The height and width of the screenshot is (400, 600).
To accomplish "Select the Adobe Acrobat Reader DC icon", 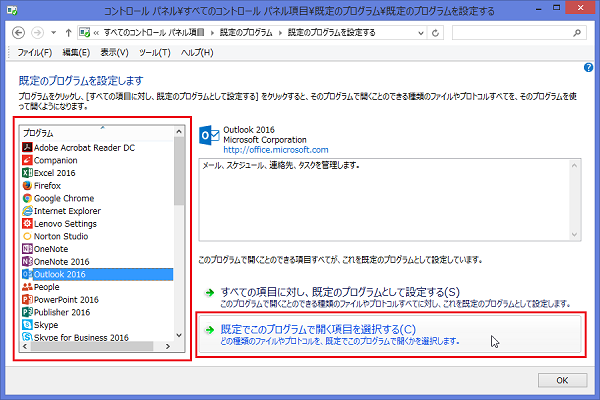I will [x=27, y=147].
